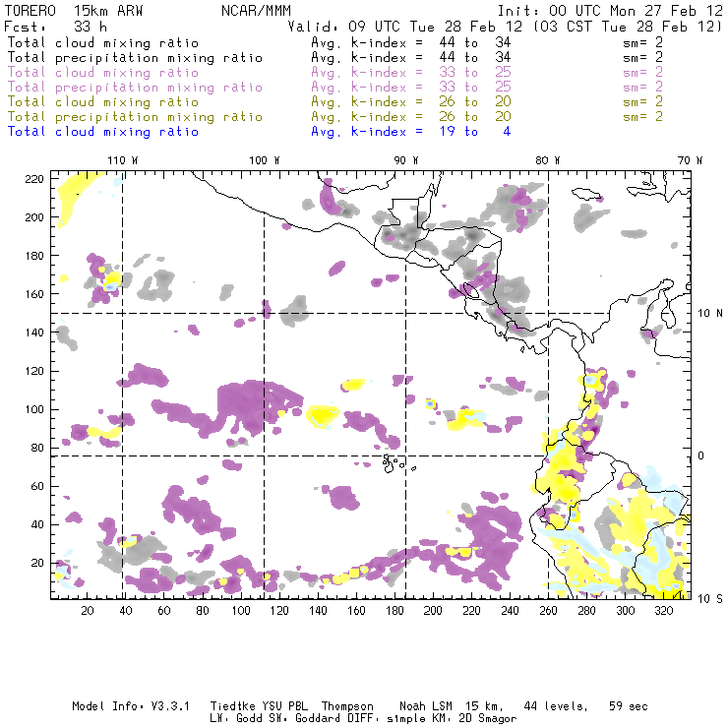The image size is (728, 728).
Task: Click the 'Goddard DIFF' footer text
Action: [334, 719]
